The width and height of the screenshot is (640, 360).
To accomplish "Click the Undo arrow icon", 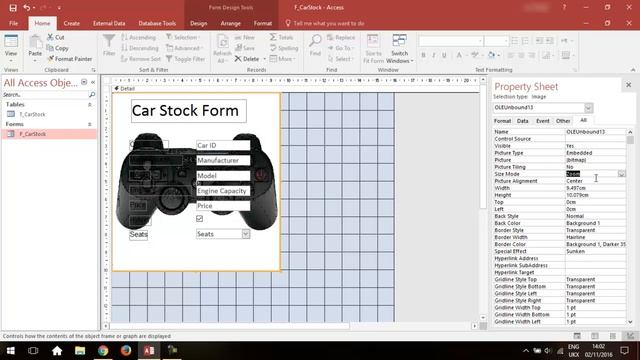I will coord(27,7).
